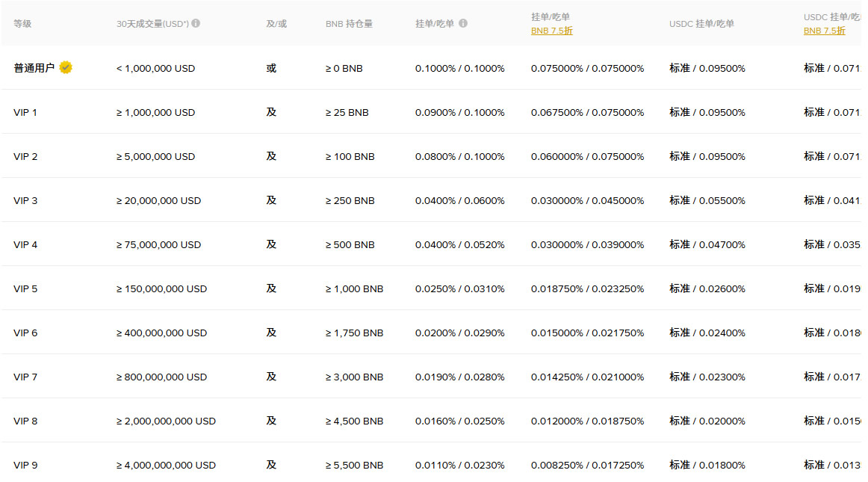Click info icon beside 30天成交量(USD)
This screenshot has height=482, width=868.
(196, 23)
